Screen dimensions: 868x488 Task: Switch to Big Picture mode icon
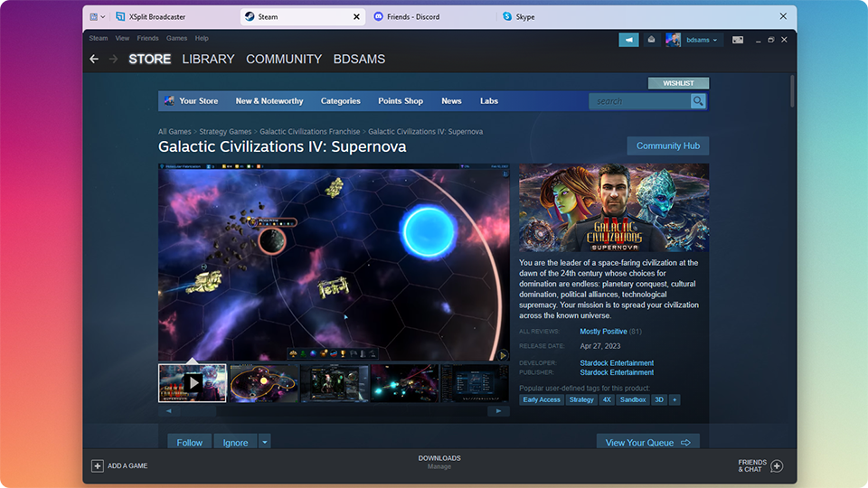point(738,40)
